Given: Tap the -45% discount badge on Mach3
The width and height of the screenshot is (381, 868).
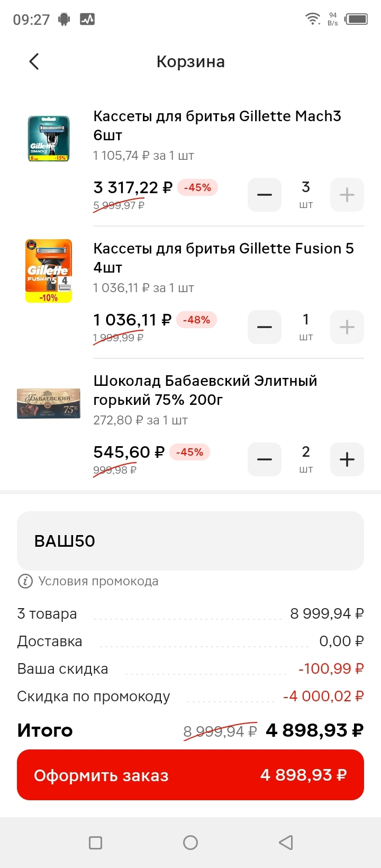Looking at the screenshot, I should click(197, 187).
